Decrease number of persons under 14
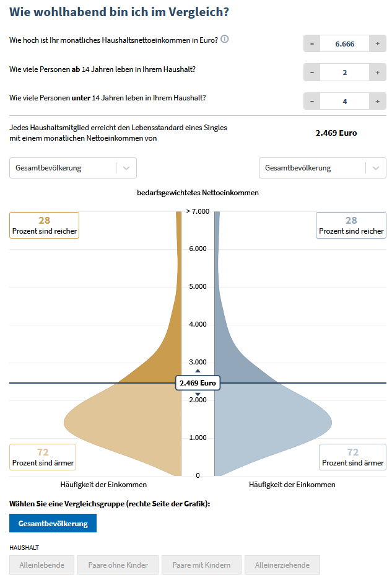 point(311,101)
